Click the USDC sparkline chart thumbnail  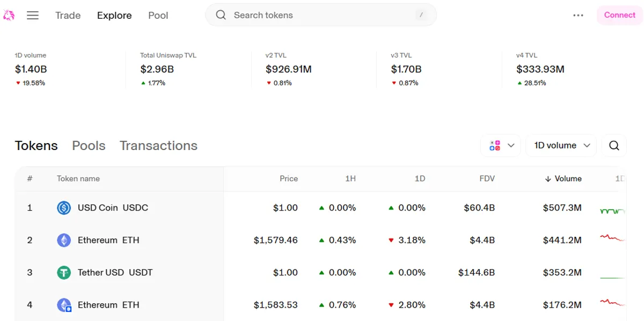click(x=613, y=211)
